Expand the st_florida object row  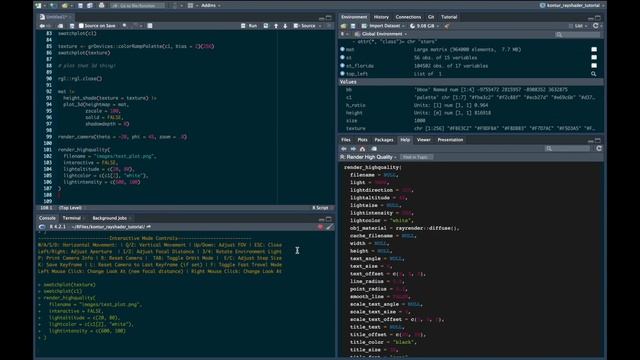[x=342, y=65]
